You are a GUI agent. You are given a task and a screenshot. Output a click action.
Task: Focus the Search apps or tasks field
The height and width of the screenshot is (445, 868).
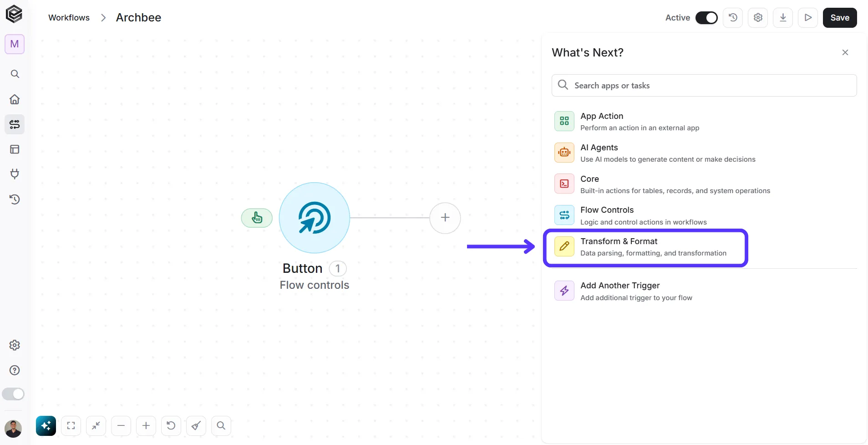[x=704, y=86]
